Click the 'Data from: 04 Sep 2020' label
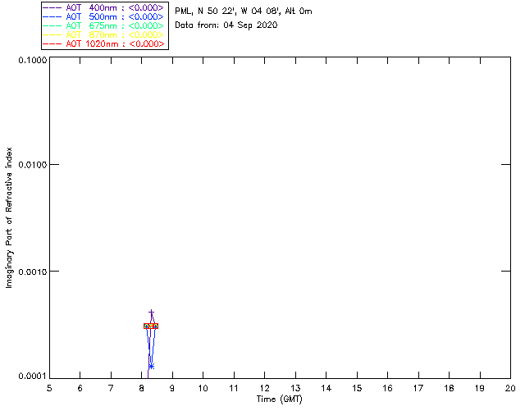 (x=226, y=25)
